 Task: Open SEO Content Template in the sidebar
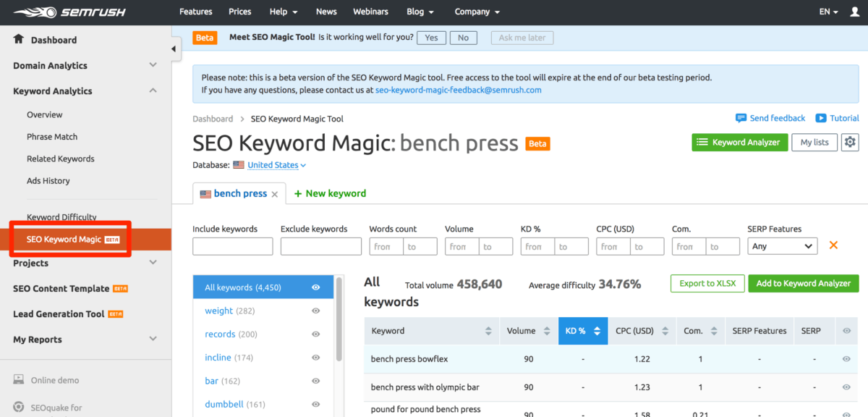point(71,288)
